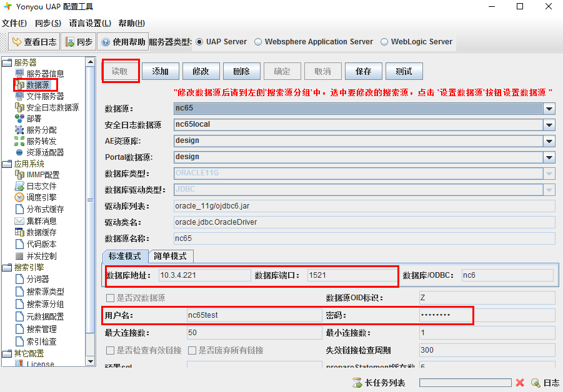The height and width of the screenshot is (392, 563).
Task: Open 文件服务器 icon in tree
Action: coord(19,96)
